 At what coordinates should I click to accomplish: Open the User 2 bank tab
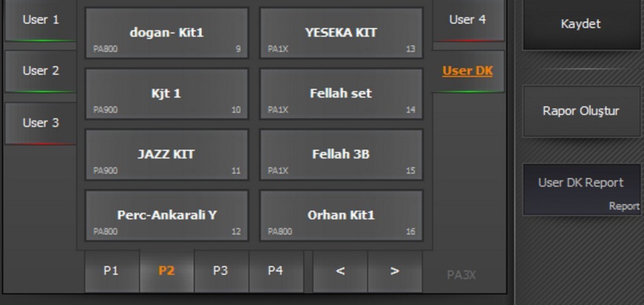click(x=40, y=71)
